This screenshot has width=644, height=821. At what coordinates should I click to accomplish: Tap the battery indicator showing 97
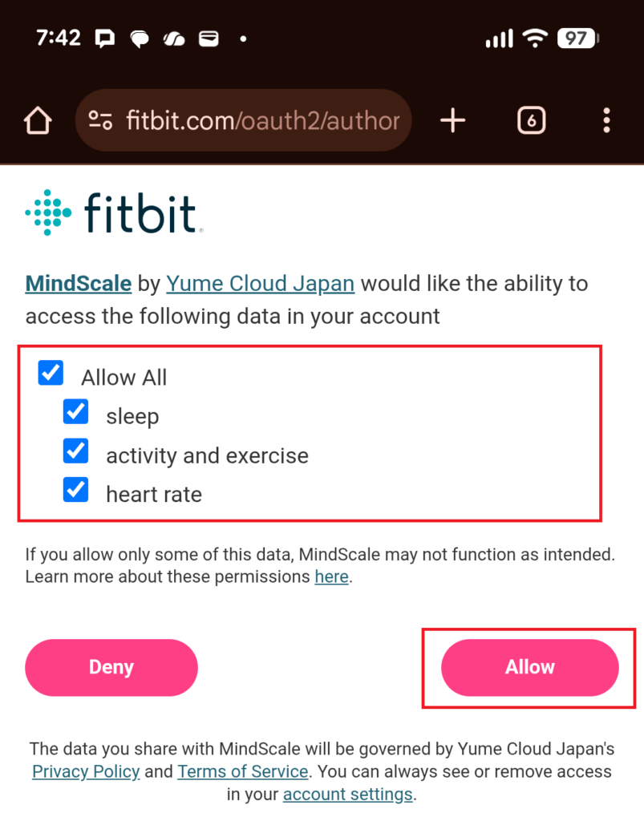[x=578, y=38]
